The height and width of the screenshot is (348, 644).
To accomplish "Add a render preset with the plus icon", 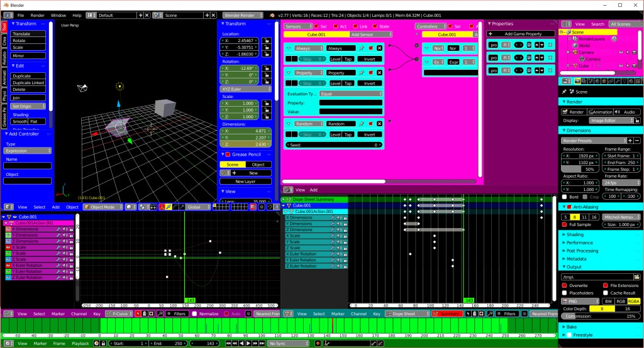I will [630, 140].
